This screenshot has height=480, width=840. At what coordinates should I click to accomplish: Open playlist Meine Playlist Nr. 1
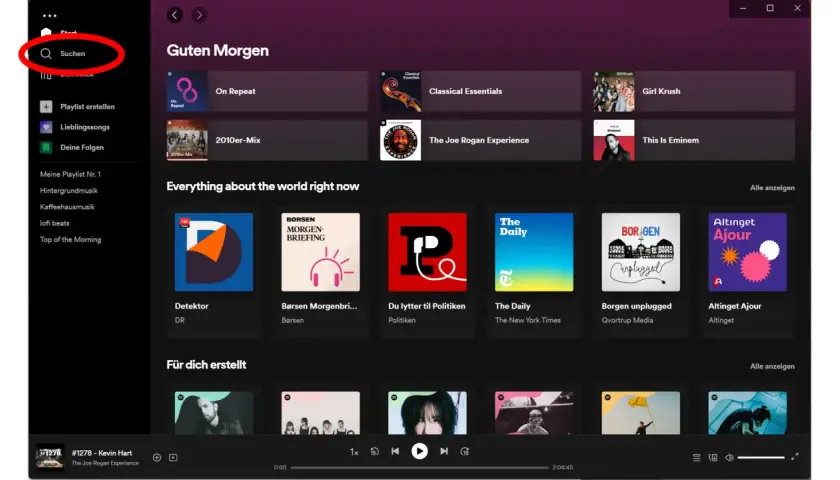(x=70, y=174)
